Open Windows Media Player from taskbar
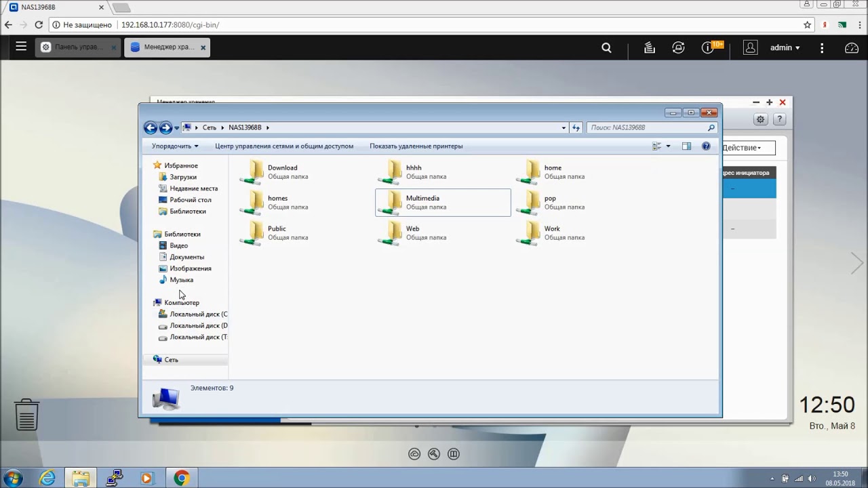The image size is (868, 488). click(146, 478)
